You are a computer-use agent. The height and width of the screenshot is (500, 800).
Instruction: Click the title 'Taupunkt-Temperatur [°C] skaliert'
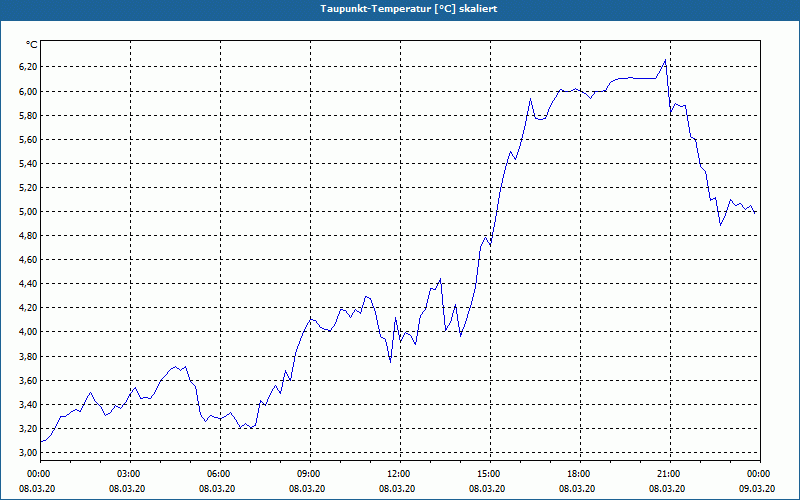tap(409, 9)
